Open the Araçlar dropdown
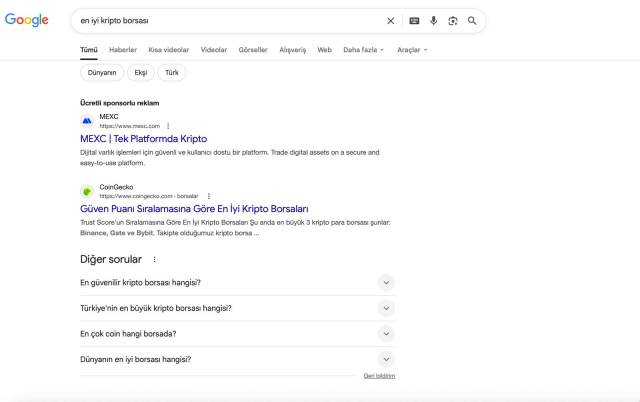Screen dimensions: 640x402 [411, 49]
